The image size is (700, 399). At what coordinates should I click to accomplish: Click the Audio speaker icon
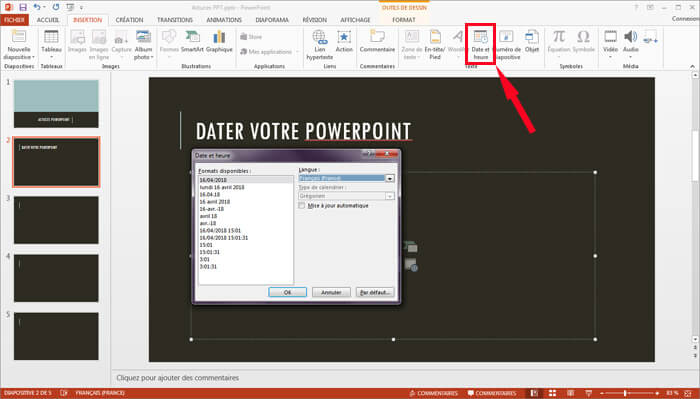[x=630, y=37]
